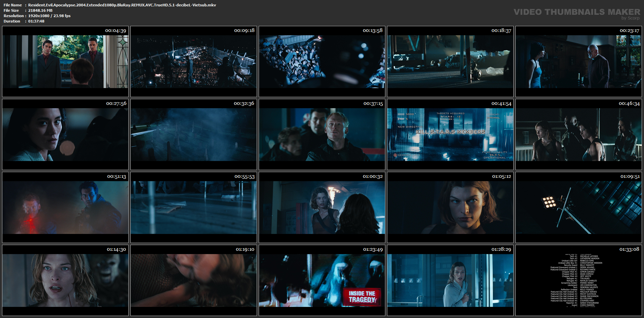Select the thumbnail at 00:18:37
The width and height of the screenshot is (644, 318).
450,62
